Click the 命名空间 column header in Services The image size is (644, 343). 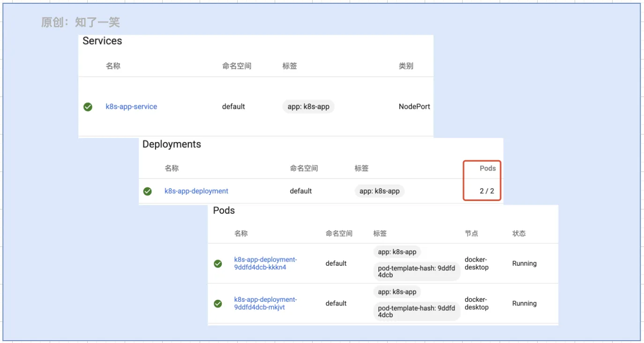pos(237,66)
